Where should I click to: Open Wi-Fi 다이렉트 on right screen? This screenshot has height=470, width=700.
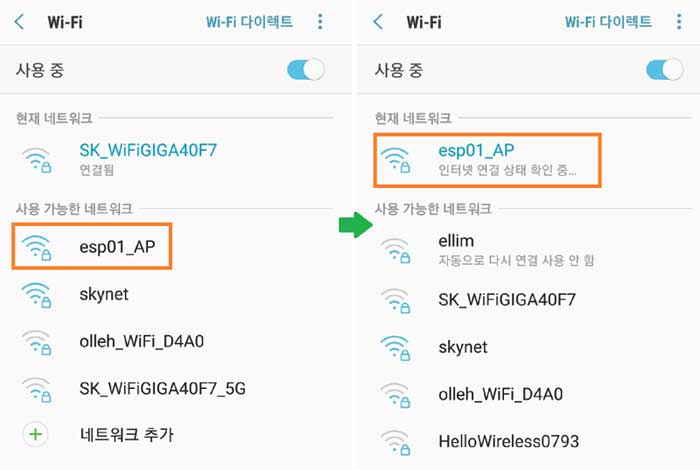(608, 21)
